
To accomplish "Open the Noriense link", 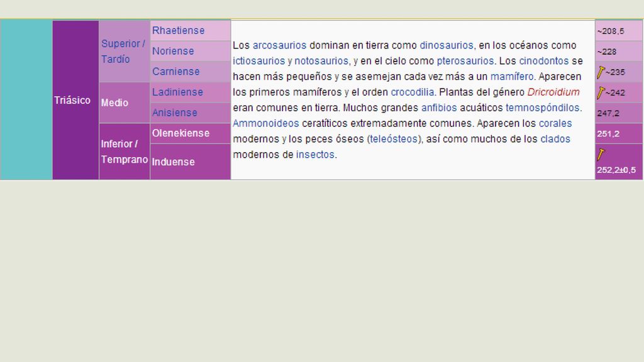I will click(173, 51).
